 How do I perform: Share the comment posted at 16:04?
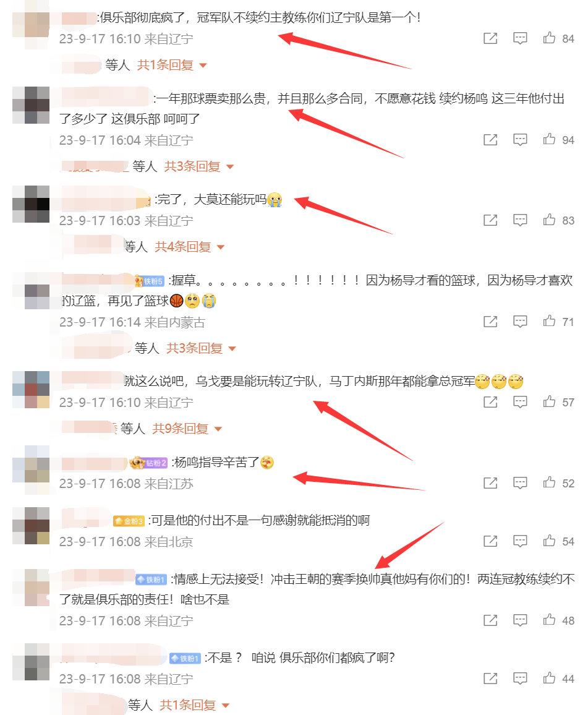coord(490,140)
